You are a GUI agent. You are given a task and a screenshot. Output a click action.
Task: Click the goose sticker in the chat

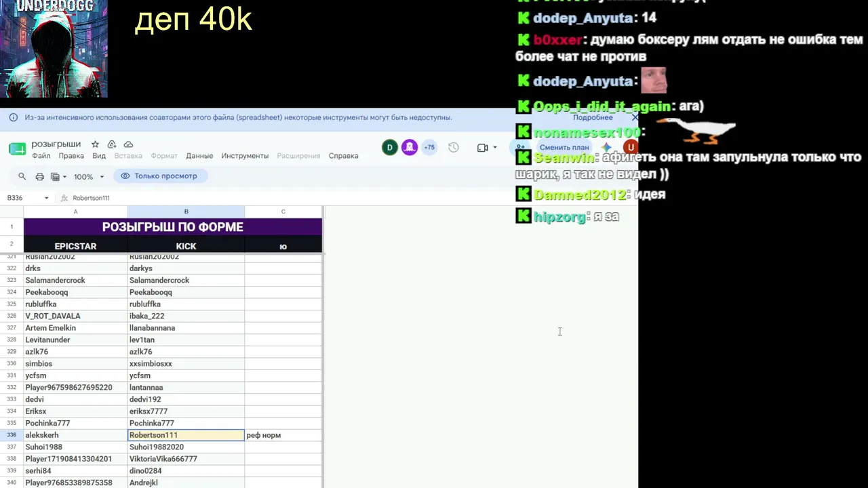[696, 130]
